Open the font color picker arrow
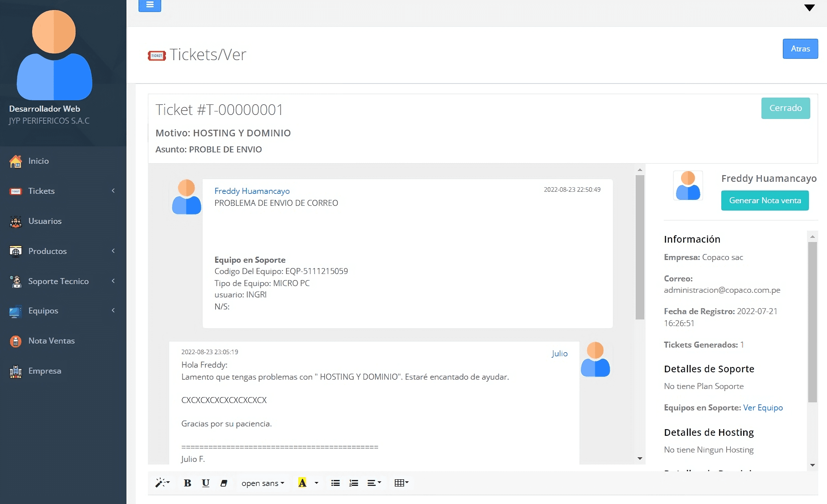This screenshot has height=504, width=827. pyautogui.click(x=316, y=483)
